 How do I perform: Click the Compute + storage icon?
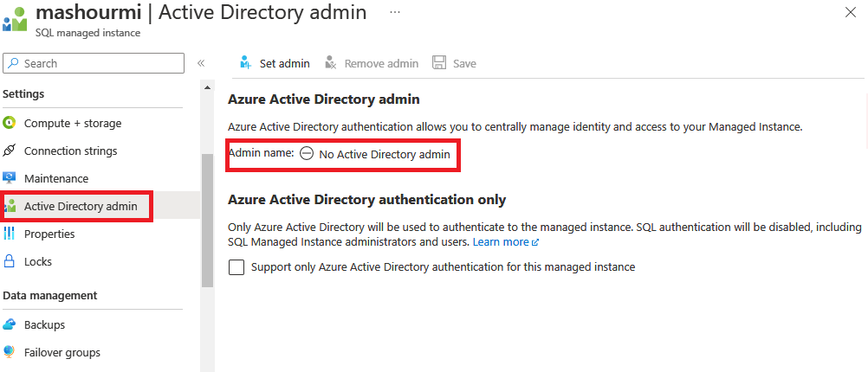click(10, 123)
